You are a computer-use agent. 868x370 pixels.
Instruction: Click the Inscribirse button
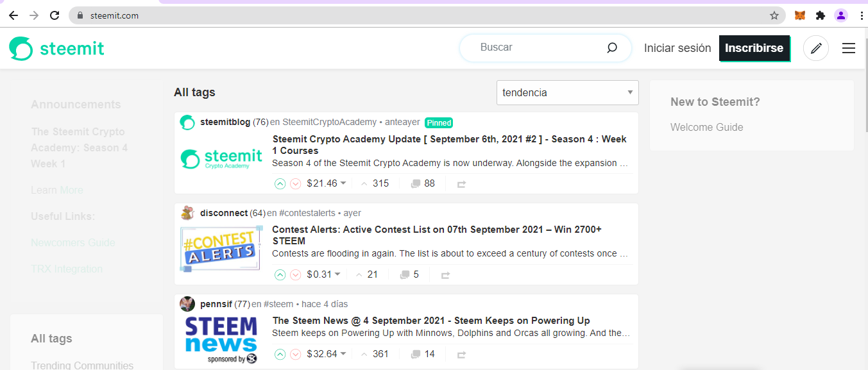754,48
